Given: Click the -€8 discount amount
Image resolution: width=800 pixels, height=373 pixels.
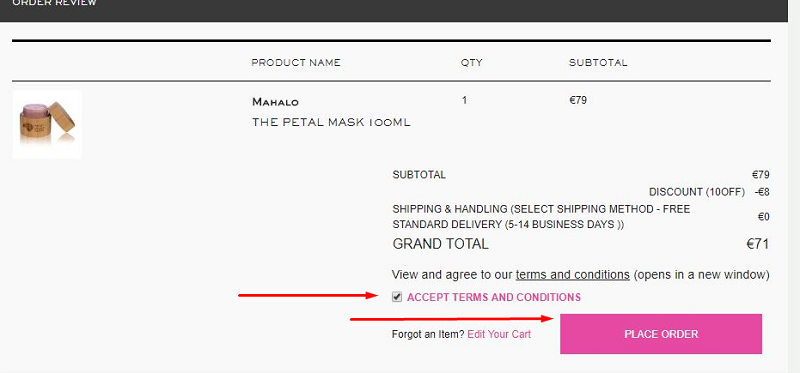Looking at the screenshot, I should point(762,192).
